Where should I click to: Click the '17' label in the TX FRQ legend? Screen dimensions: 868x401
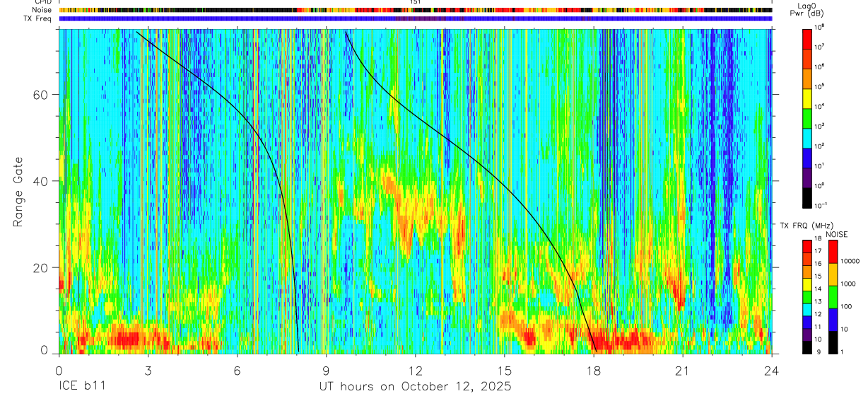pyautogui.click(x=818, y=251)
